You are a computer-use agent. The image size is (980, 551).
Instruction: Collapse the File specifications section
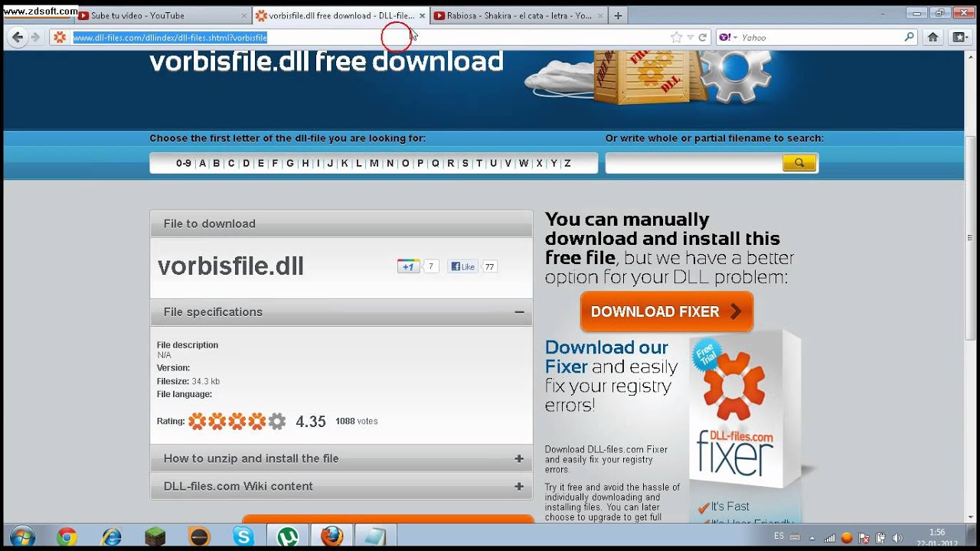tap(519, 312)
